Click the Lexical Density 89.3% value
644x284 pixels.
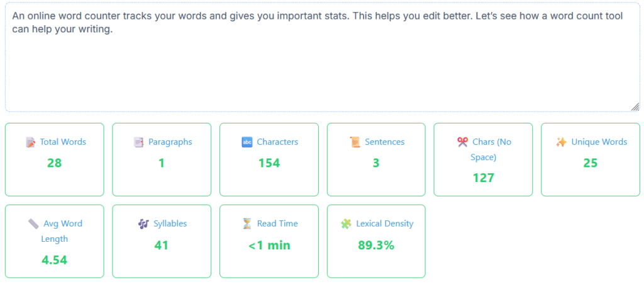(376, 246)
